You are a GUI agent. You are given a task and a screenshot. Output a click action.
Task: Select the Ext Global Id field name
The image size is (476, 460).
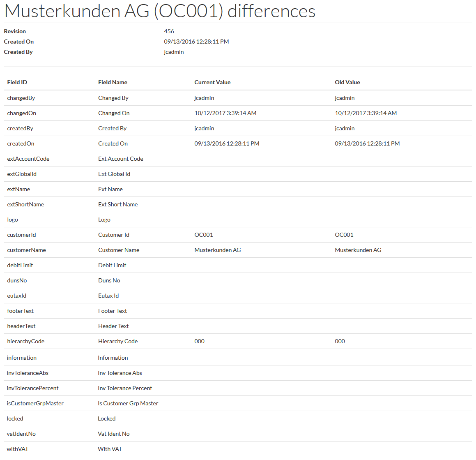(x=114, y=174)
